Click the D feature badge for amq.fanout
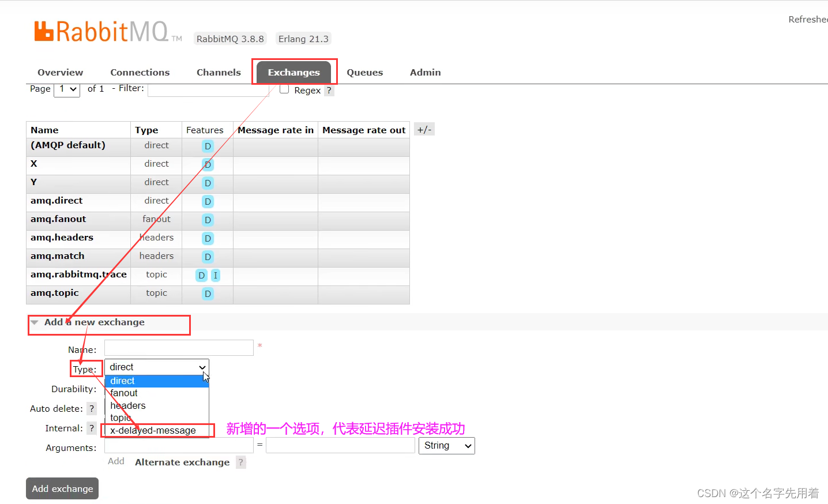The image size is (828, 504). [x=208, y=220]
